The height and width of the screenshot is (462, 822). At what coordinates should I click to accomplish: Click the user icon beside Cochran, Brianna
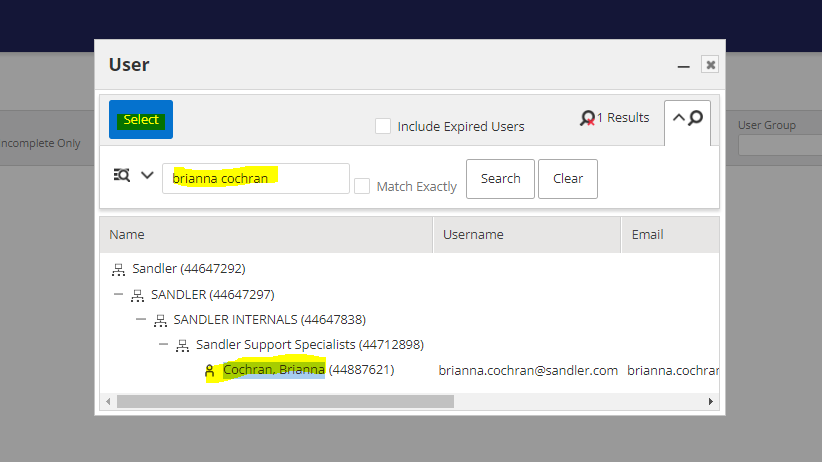tap(209, 371)
